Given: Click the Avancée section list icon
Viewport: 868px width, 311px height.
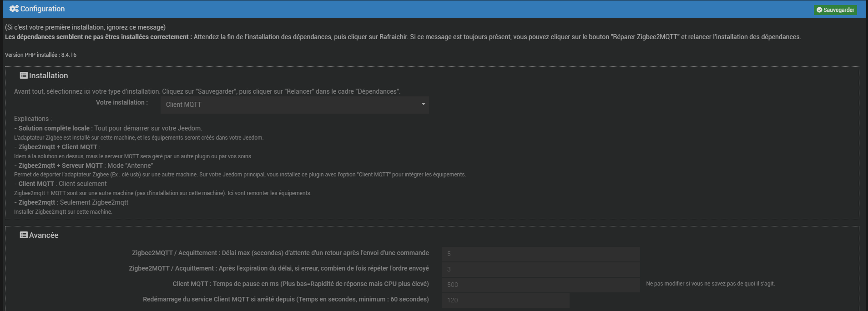Looking at the screenshot, I should tap(24, 235).
